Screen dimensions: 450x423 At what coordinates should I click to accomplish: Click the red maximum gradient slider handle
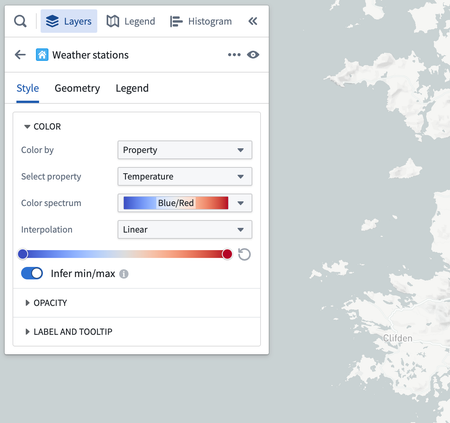pyautogui.click(x=227, y=254)
